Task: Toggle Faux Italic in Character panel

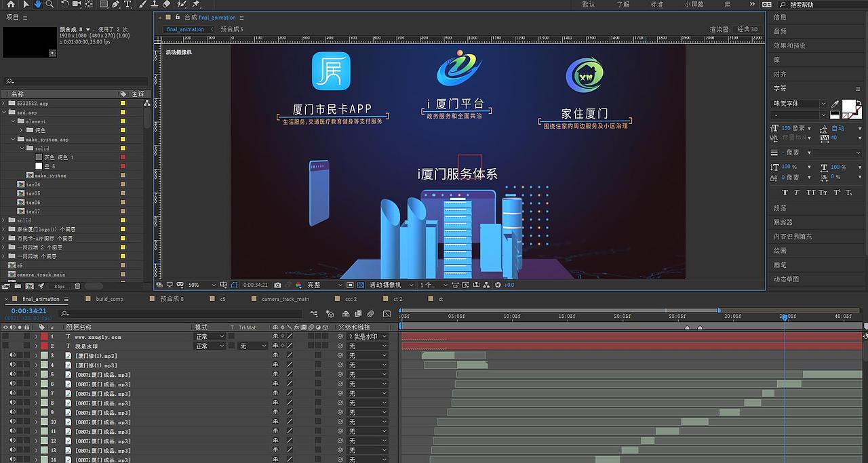Action: point(797,192)
